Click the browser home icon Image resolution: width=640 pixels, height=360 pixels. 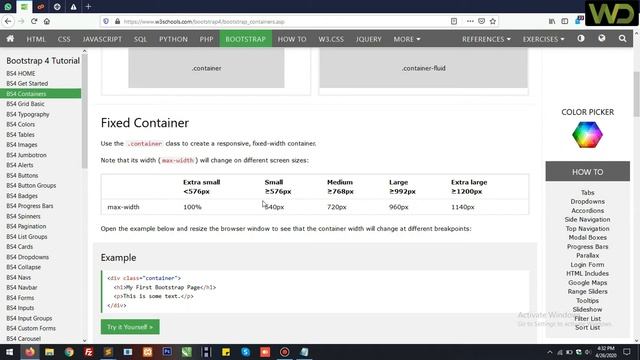point(47,21)
